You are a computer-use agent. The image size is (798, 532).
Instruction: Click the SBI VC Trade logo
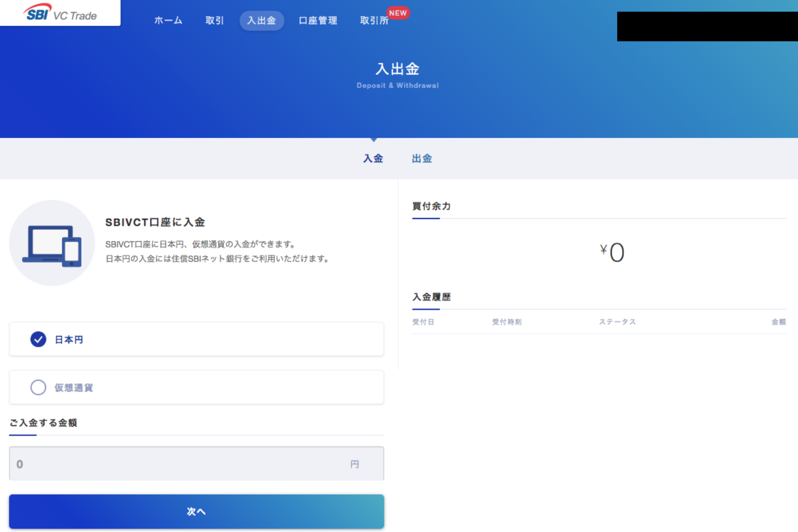click(x=60, y=13)
